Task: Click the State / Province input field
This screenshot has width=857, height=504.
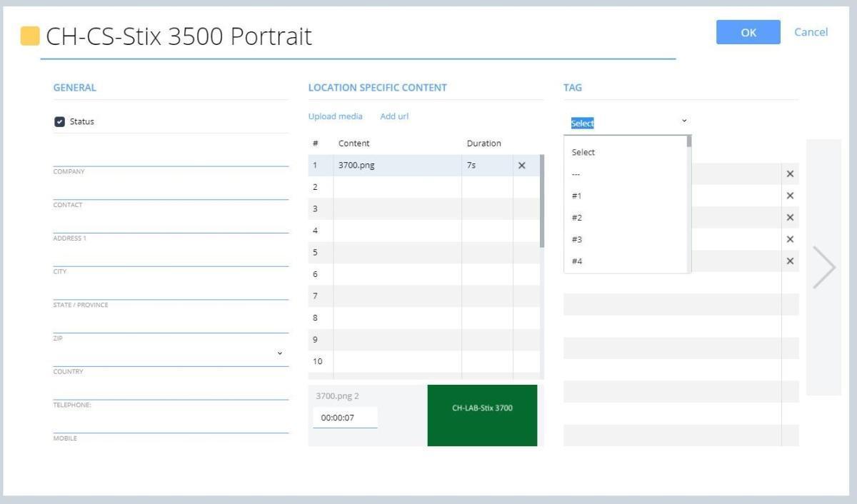Action: click(171, 289)
